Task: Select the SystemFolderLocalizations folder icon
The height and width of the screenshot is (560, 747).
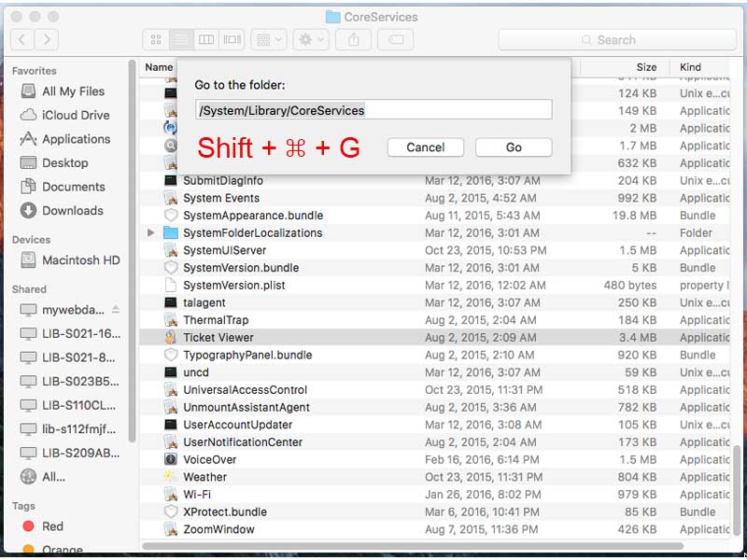Action: point(171,232)
